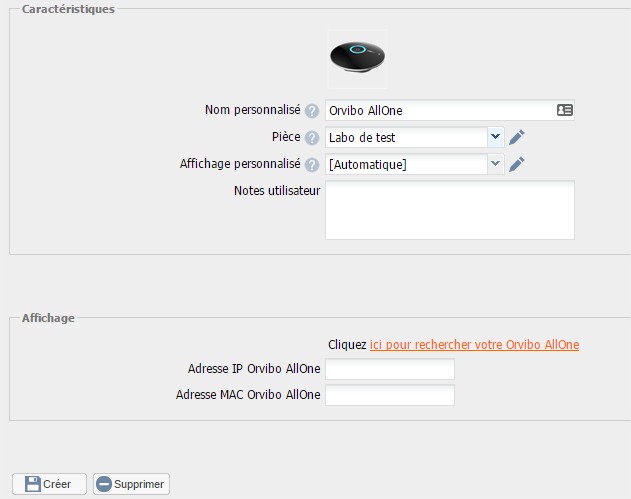Focus the Nom personnalisé text field

click(x=440, y=111)
